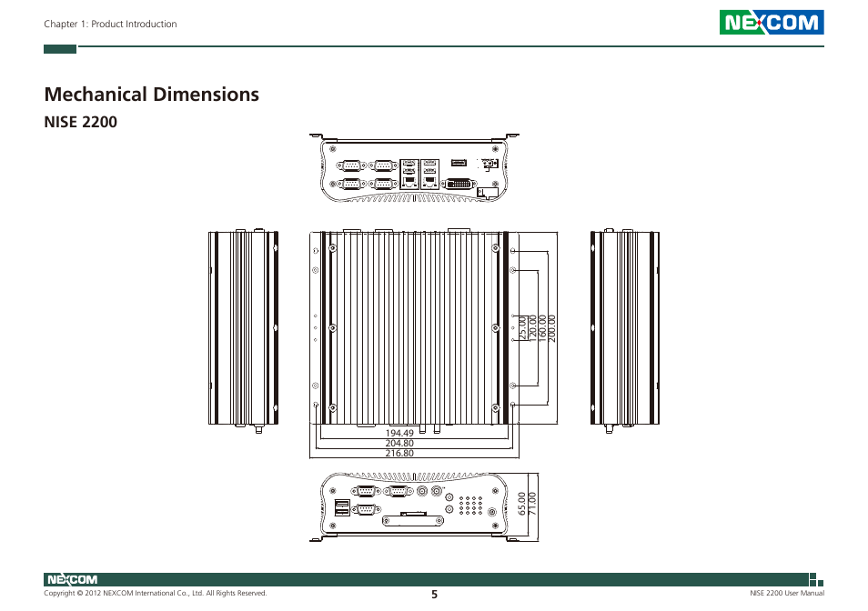Click the 'Chapter 1: Product Introduction' header text
This screenshot has height=611, width=868.
(110, 24)
